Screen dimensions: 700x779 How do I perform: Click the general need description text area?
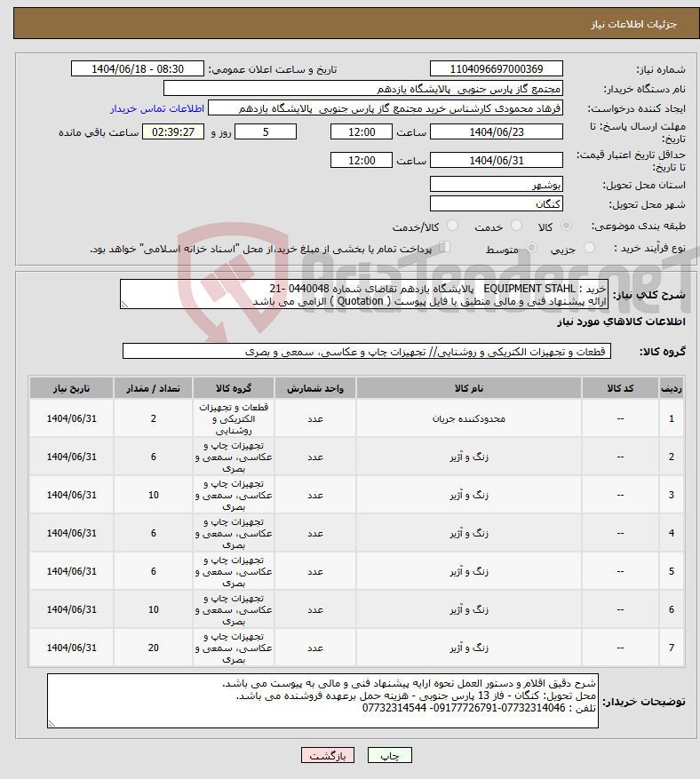[x=364, y=294]
